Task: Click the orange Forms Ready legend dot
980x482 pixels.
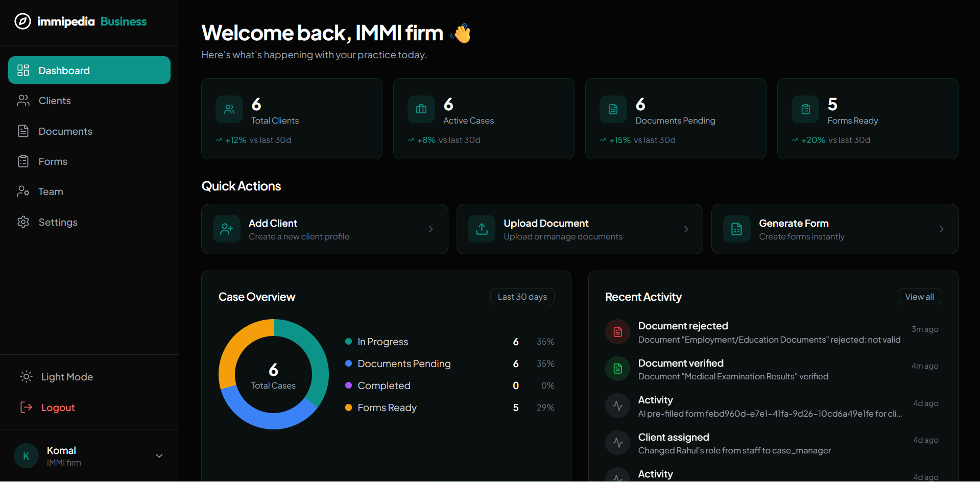Action: [348, 407]
